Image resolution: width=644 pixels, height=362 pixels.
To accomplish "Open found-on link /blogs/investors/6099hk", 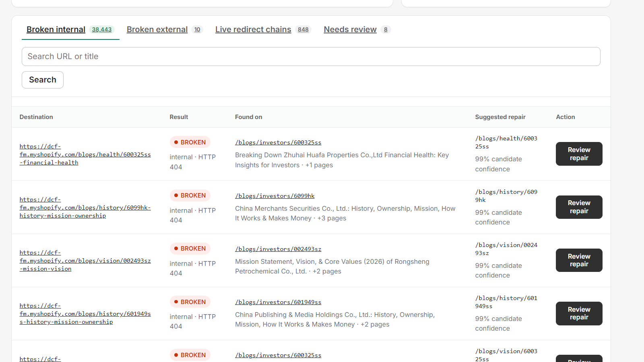I will 275,196.
